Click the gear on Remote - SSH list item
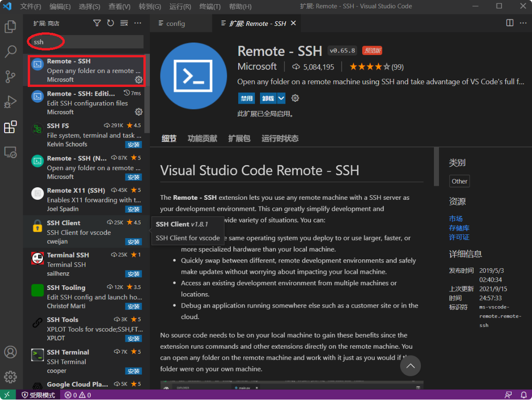The width and height of the screenshot is (532, 400). pos(139,80)
